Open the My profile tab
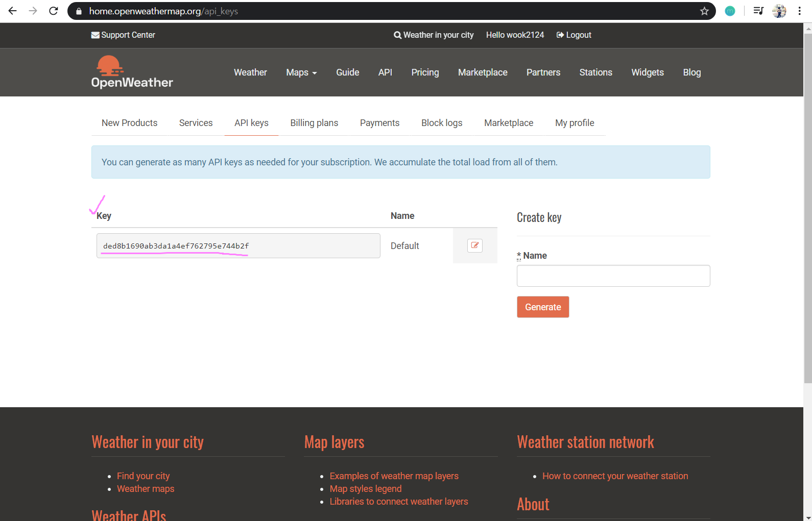The width and height of the screenshot is (812, 521). click(x=575, y=123)
